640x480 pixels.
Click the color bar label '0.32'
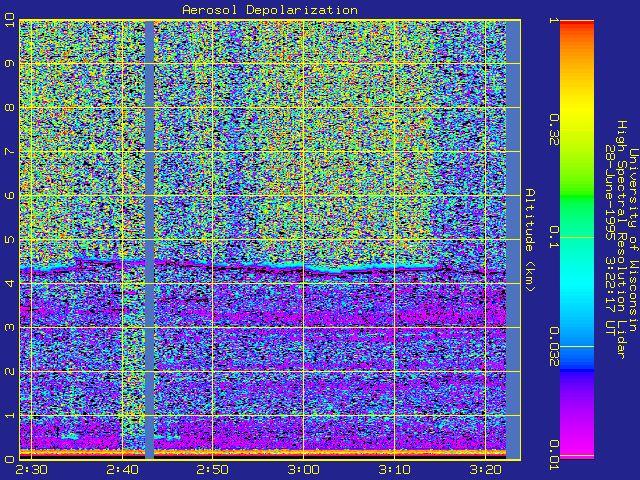click(553, 130)
